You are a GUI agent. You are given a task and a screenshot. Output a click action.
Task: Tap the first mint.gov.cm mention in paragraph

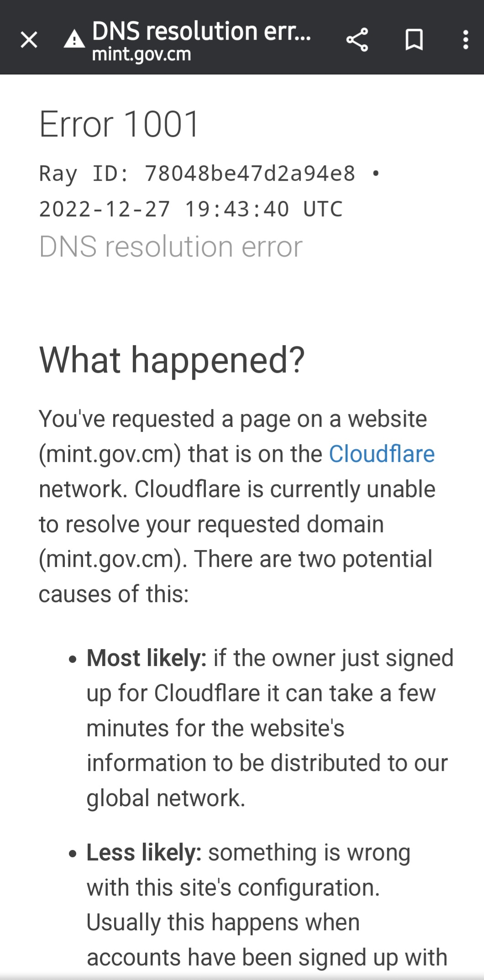tap(110, 455)
